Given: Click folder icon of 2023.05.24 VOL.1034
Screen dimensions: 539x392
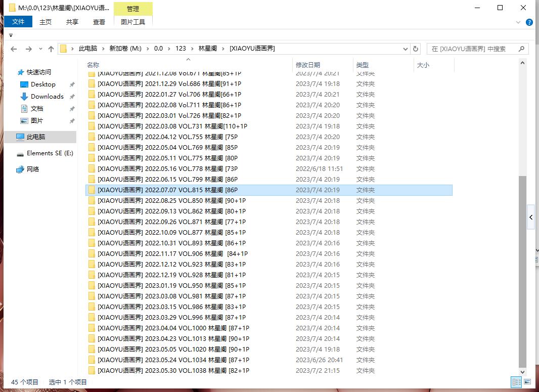Looking at the screenshot, I should (x=92, y=360).
